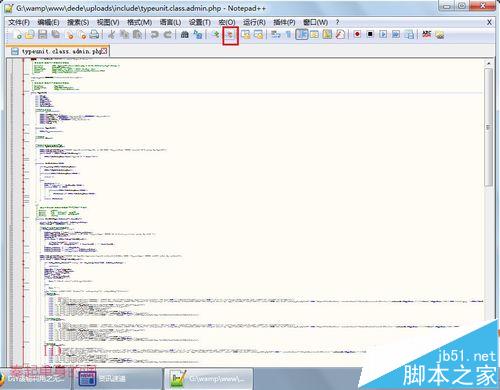
Task: Print the document using printer icon
Action: [x=95, y=34]
